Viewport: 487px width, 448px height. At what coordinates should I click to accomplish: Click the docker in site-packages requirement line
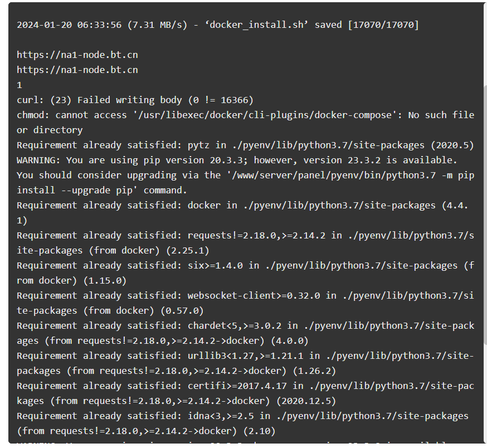(x=242, y=213)
